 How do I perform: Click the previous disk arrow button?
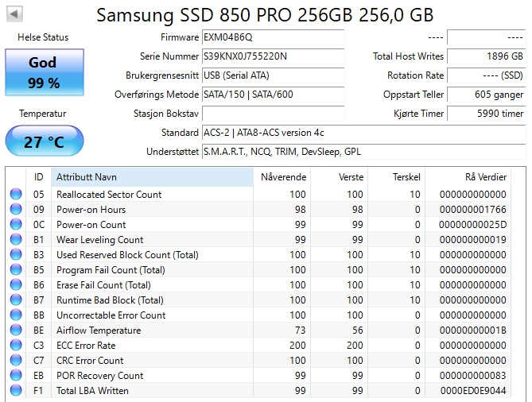15,14
